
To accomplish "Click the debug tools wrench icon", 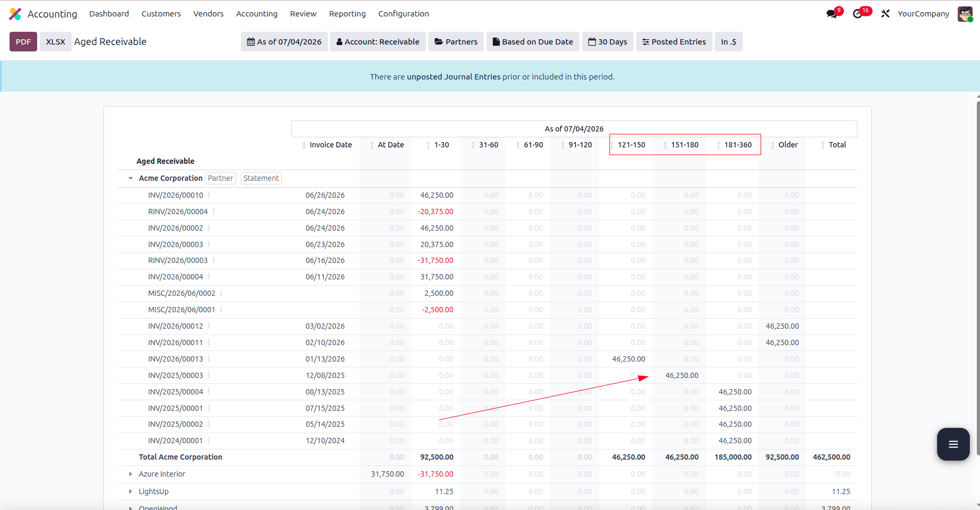I will coord(885,14).
